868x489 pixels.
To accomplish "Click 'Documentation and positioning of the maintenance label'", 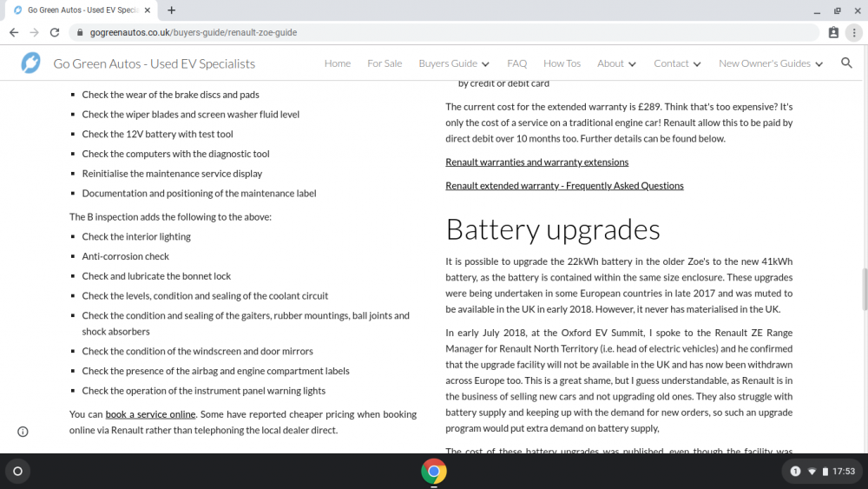I will (x=200, y=194).
